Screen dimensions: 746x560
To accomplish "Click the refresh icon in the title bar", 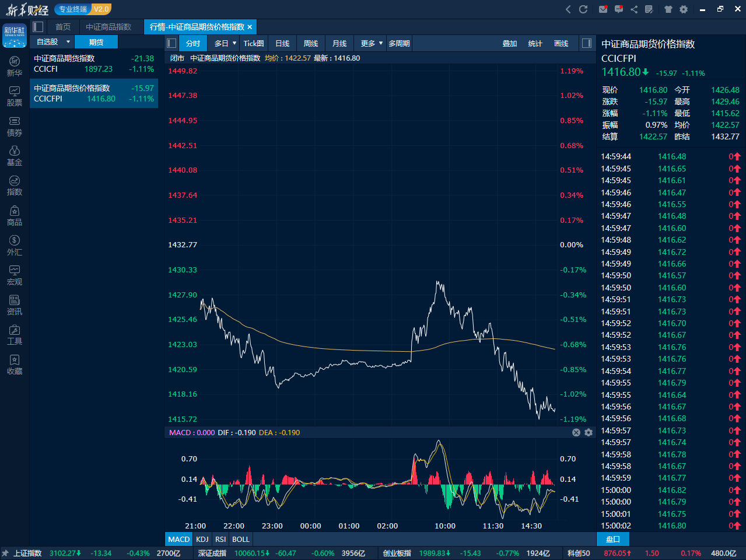I will click(x=583, y=9).
